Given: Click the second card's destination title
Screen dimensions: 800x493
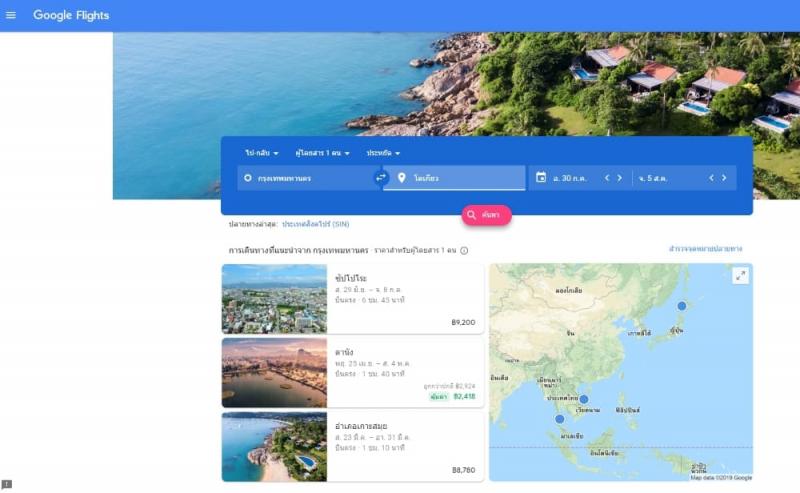Looking at the screenshot, I should (344, 352).
